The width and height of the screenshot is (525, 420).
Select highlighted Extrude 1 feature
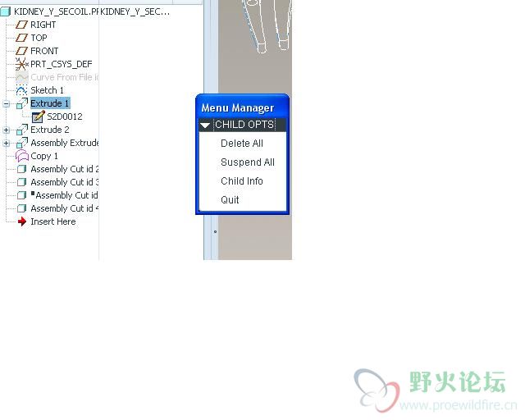point(49,103)
